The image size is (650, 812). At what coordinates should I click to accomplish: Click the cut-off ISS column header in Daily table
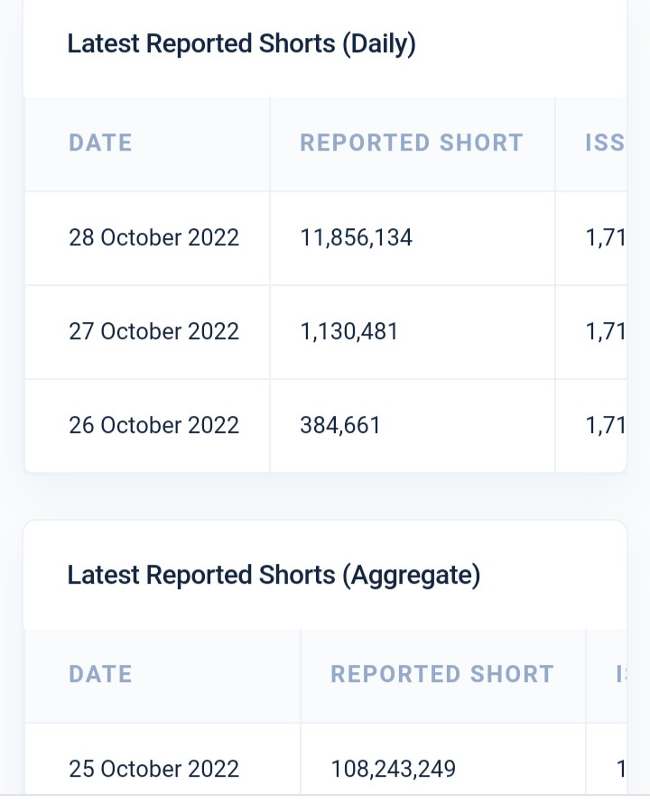[604, 143]
